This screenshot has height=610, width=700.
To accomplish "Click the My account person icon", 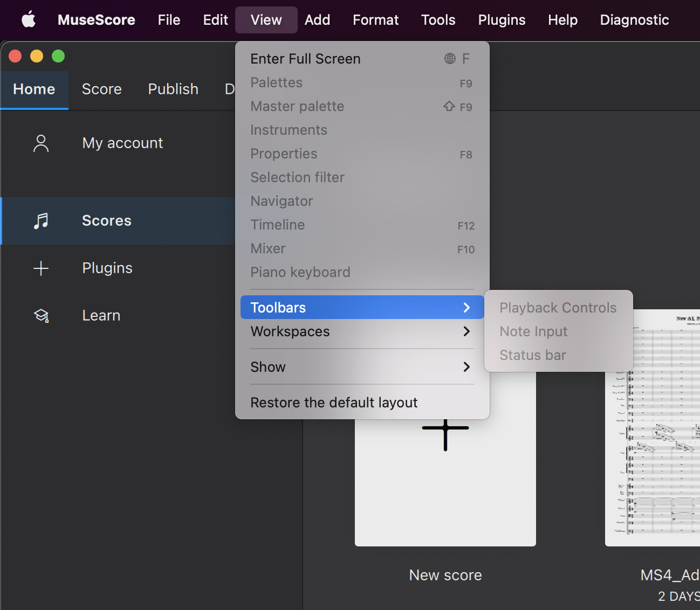I will [41, 143].
